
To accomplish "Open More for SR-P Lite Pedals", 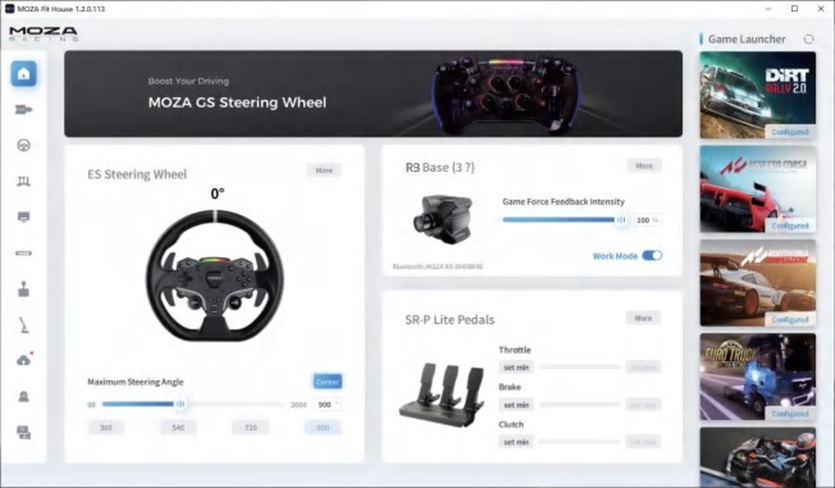I will click(x=643, y=318).
